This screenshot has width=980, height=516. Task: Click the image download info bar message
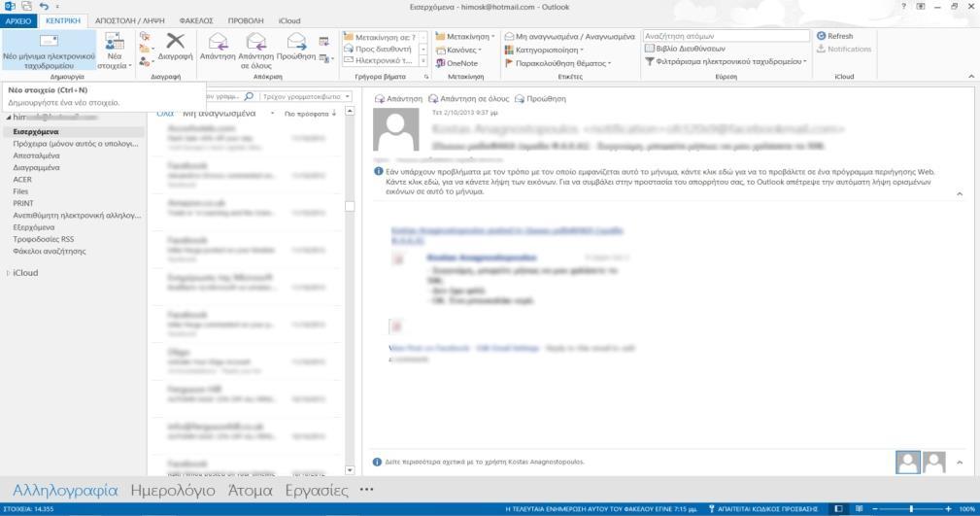tap(660, 182)
